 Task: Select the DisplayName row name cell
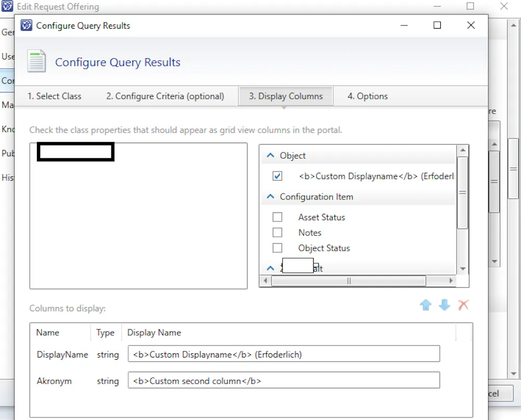click(63, 354)
